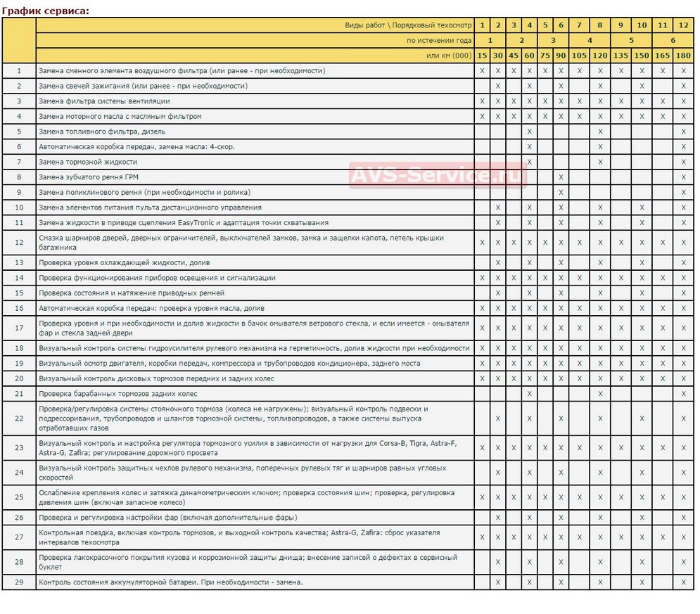The height and width of the screenshot is (614, 700).
Task: Select row about windshield washer fluid level check
Action: click(348, 328)
